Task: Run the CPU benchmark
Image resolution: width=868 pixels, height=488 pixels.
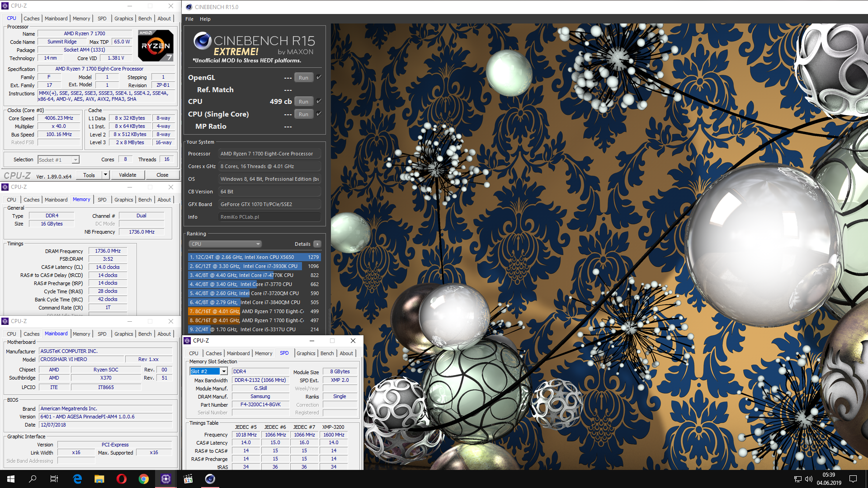Action: (x=303, y=101)
